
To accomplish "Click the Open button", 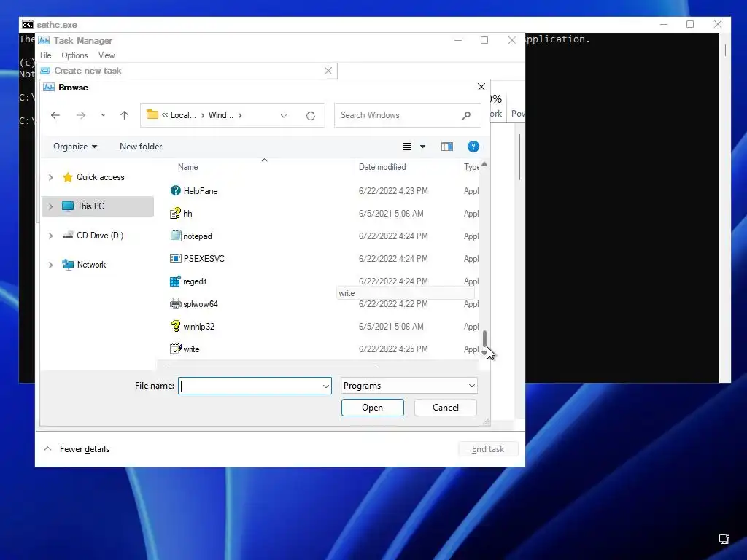I will (x=373, y=408).
